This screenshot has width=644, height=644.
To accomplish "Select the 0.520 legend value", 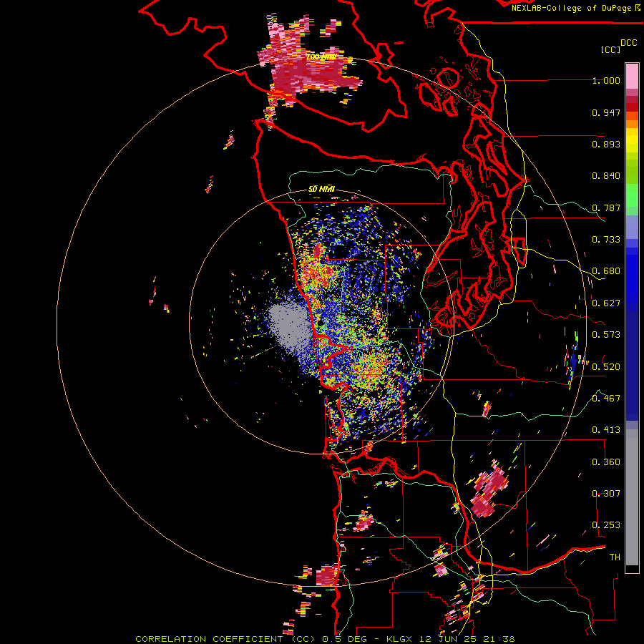I will pos(606,367).
